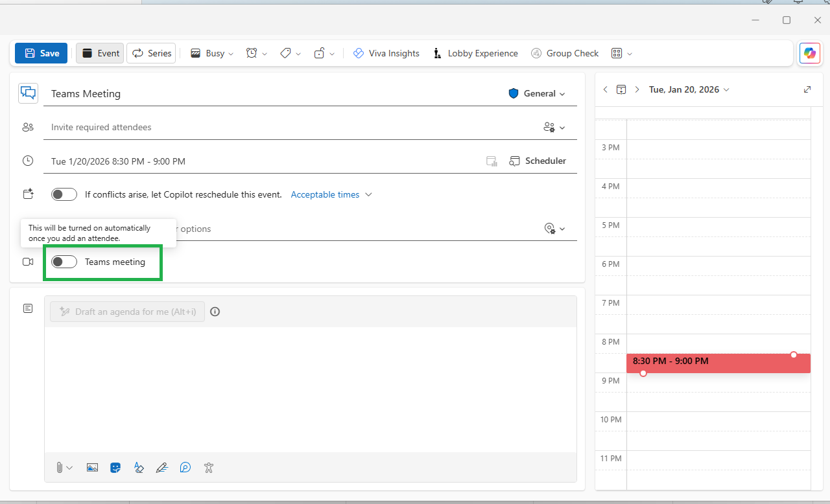Open Viva Insights
The image size is (830, 504).
tap(386, 53)
